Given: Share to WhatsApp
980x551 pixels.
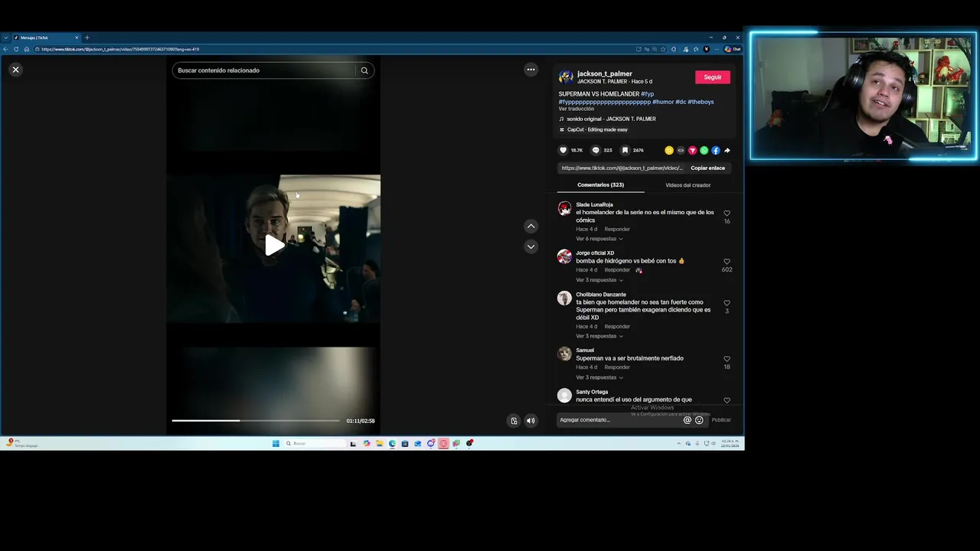Looking at the screenshot, I should click(704, 150).
